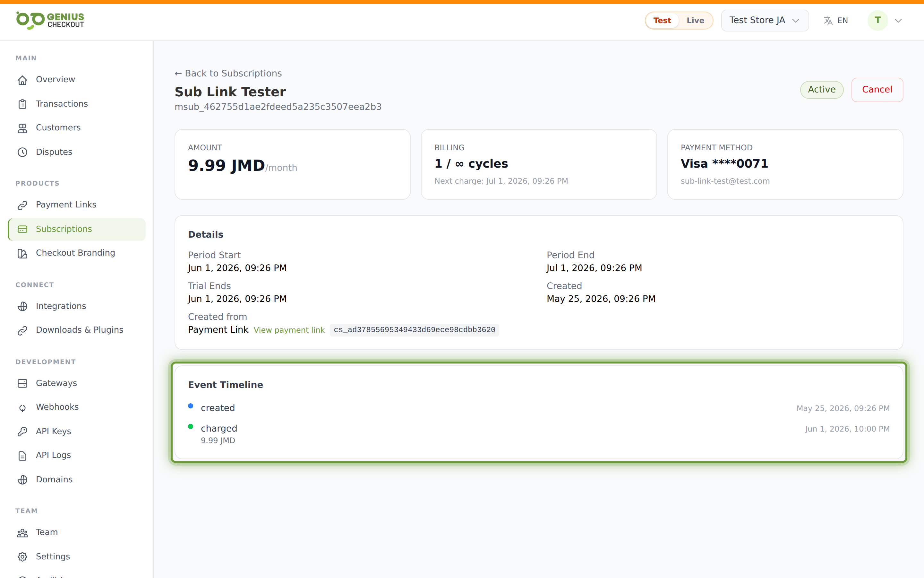
Task: Click the API Logs document icon
Action: pyautogui.click(x=22, y=456)
